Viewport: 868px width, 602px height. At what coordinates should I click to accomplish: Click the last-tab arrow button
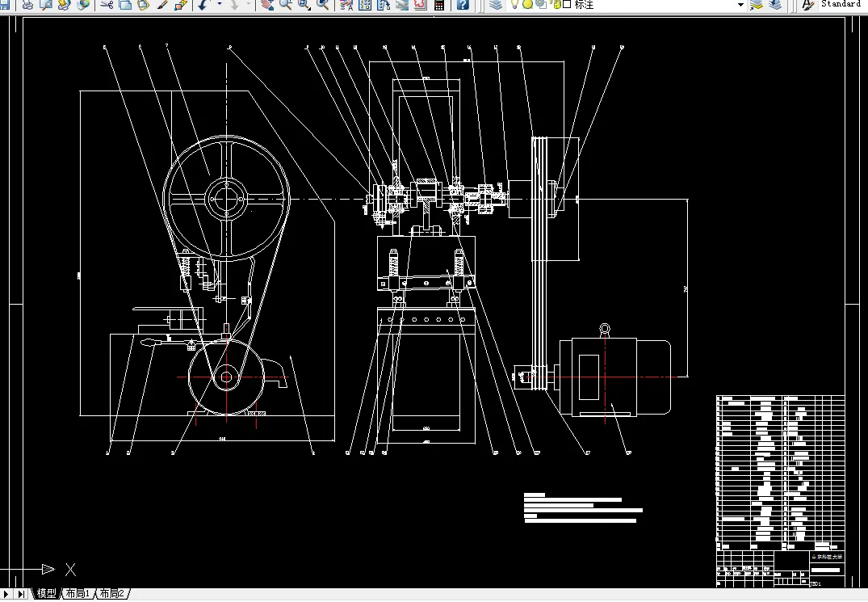click(21, 594)
